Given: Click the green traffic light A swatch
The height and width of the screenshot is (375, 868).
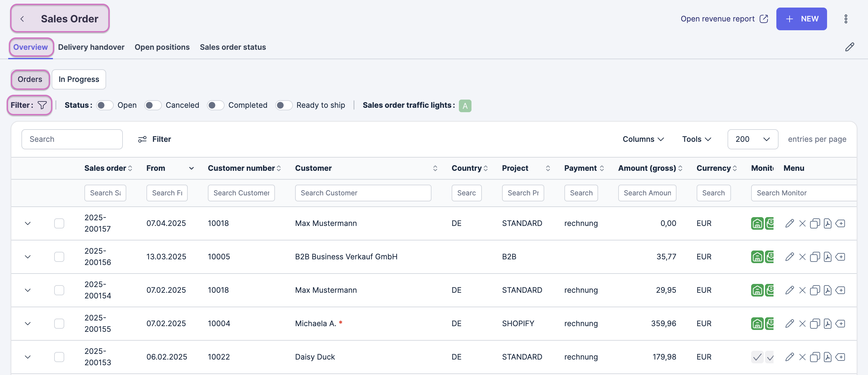Looking at the screenshot, I should [465, 106].
